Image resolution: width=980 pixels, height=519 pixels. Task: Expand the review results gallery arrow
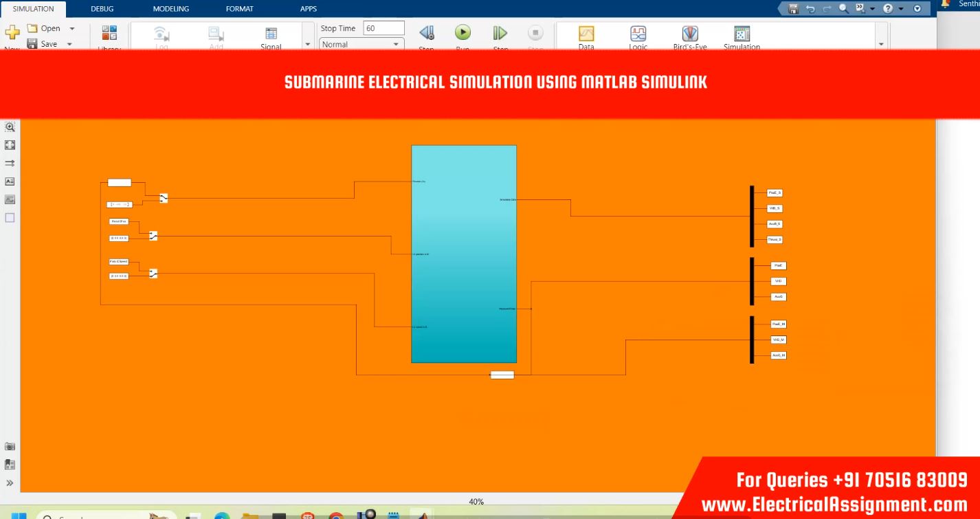(x=881, y=44)
